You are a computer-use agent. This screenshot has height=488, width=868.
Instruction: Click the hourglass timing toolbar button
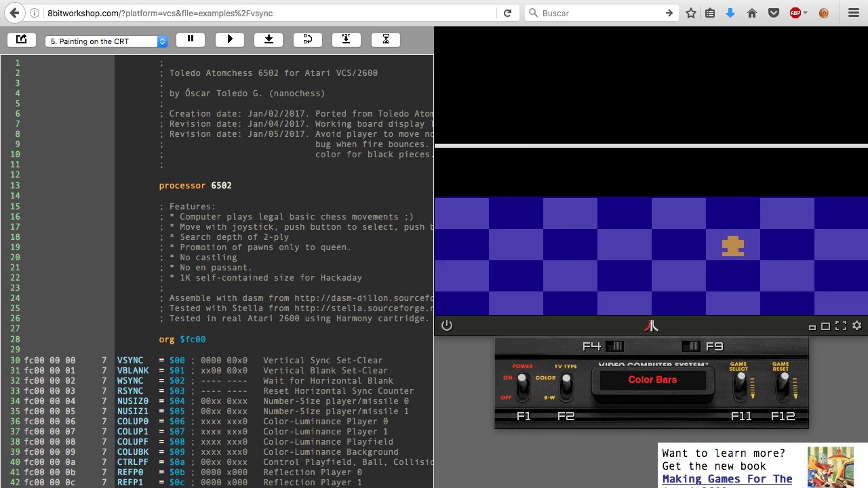[386, 40]
